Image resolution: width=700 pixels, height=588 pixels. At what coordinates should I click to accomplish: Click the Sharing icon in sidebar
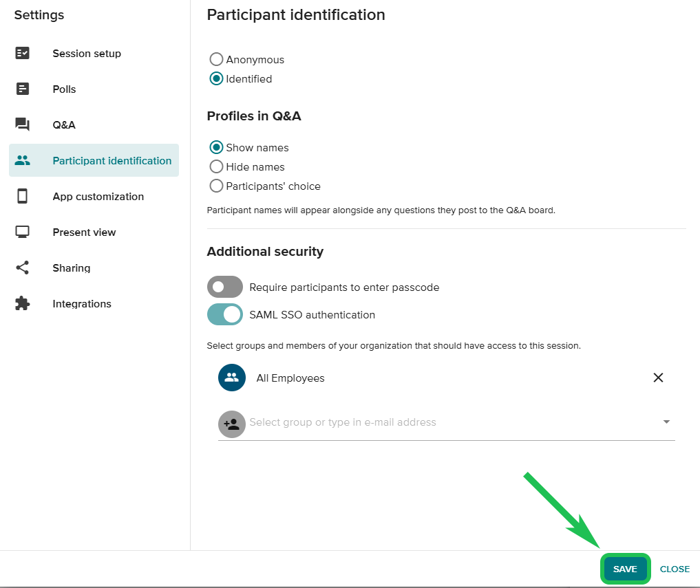[23, 268]
